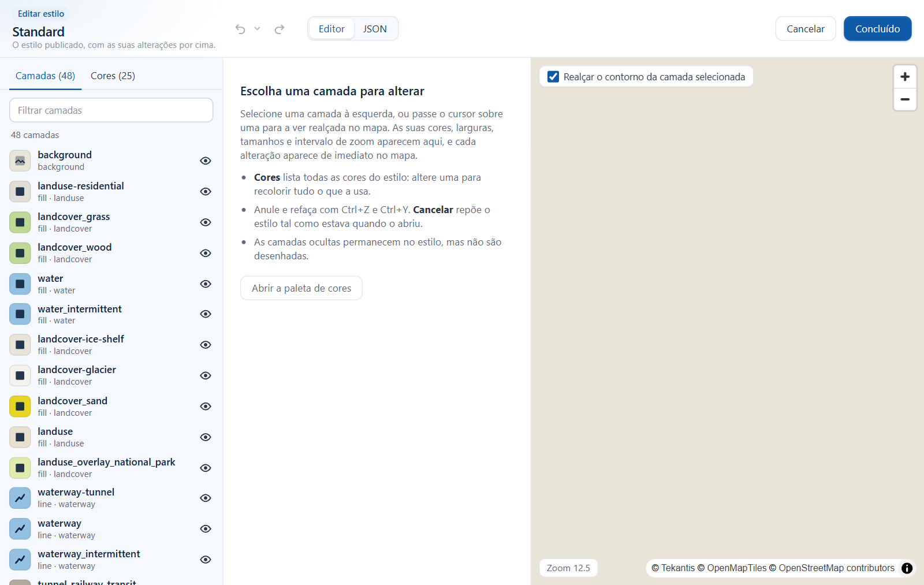Click the landcover-glacier fill icon
This screenshot has width=924, height=585.
[x=20, y=375]
